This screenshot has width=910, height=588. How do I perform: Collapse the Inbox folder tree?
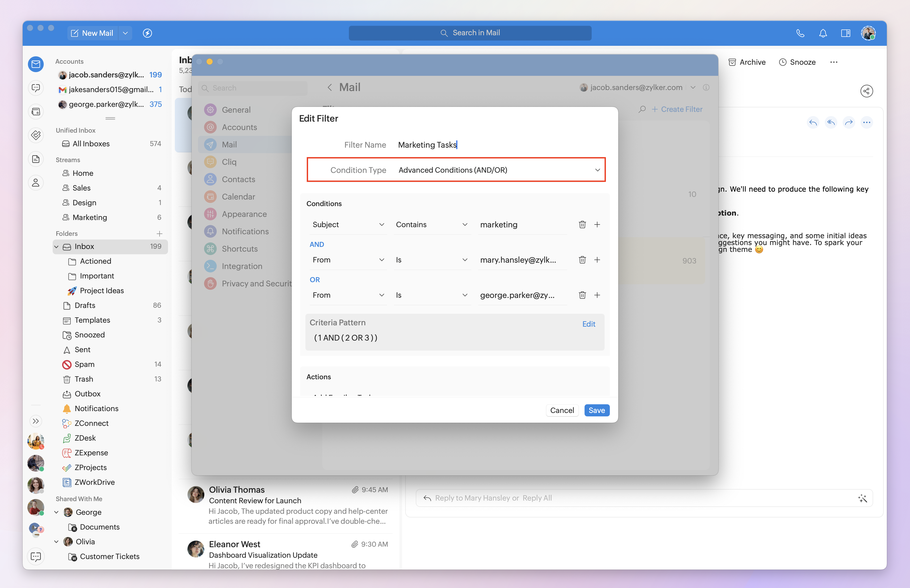pyautogui.click(x=57, y=247)
